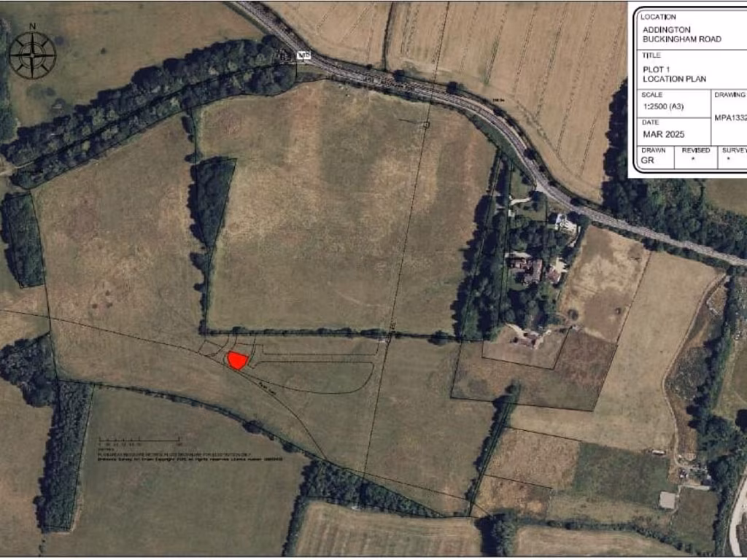Click the asterisk under REVISED
The height and width of the screenshot is (560, 747).
693,160
